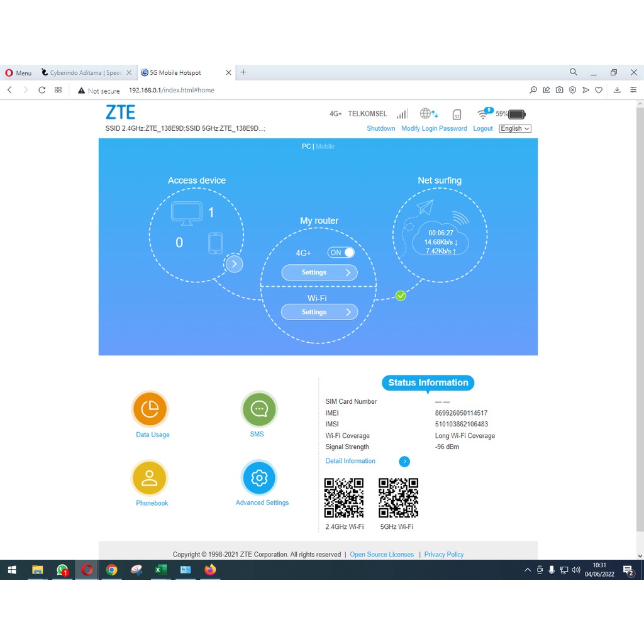Open search in tabs magnifier icon
This screenshot has height=644, width=644.
(x=574, y=72)
